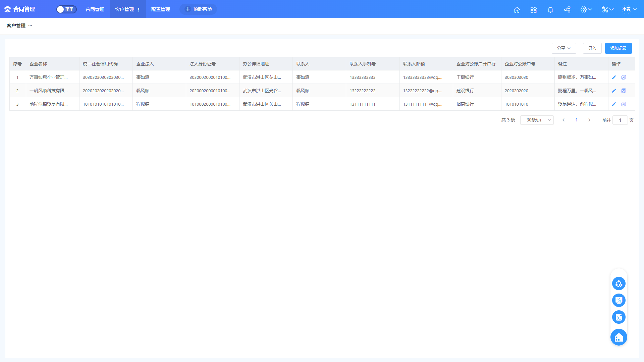Open the notifications bell
The height and width of the screenshot is (362, 644).
550,9
